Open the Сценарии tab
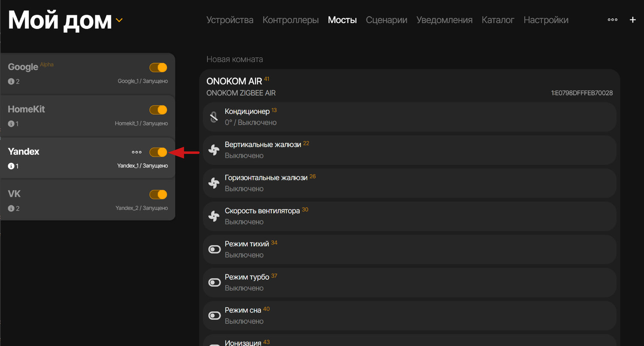The height and width of the screenshot is (346, 644). pos(386,20)
